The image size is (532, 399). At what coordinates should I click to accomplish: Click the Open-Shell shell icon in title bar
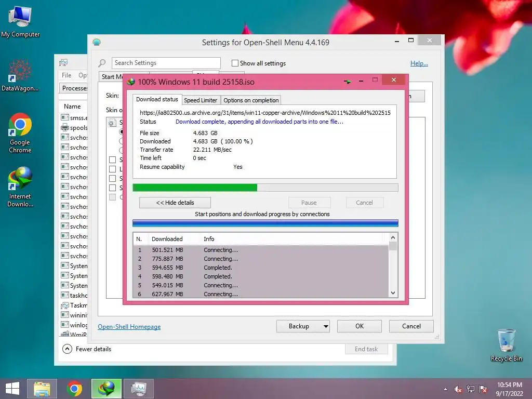click(97, 42)
